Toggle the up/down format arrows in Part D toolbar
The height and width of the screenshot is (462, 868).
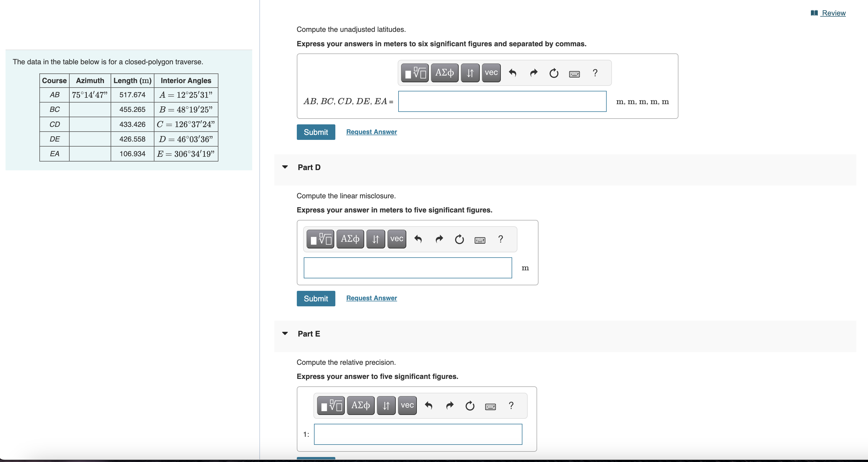click(x=375, y=239)
